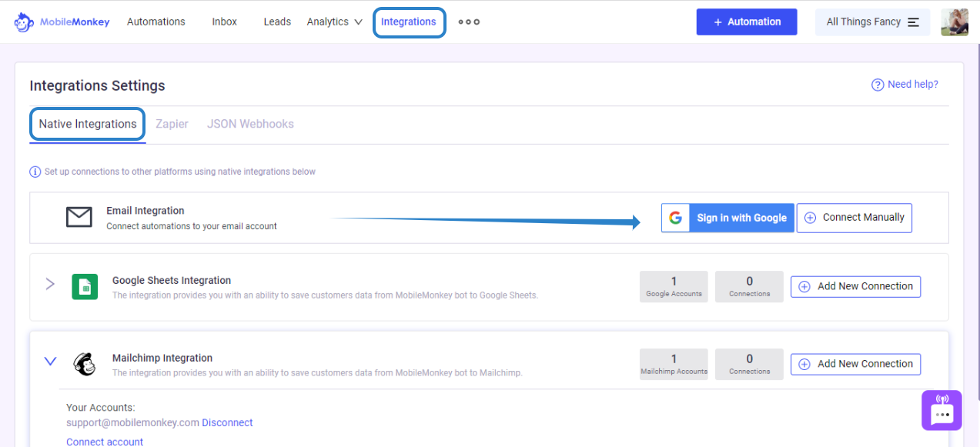Click the Need help question mark icon
Image resolution: width=980 pixels, height=447 pixels.
click(x=878, y=85)
